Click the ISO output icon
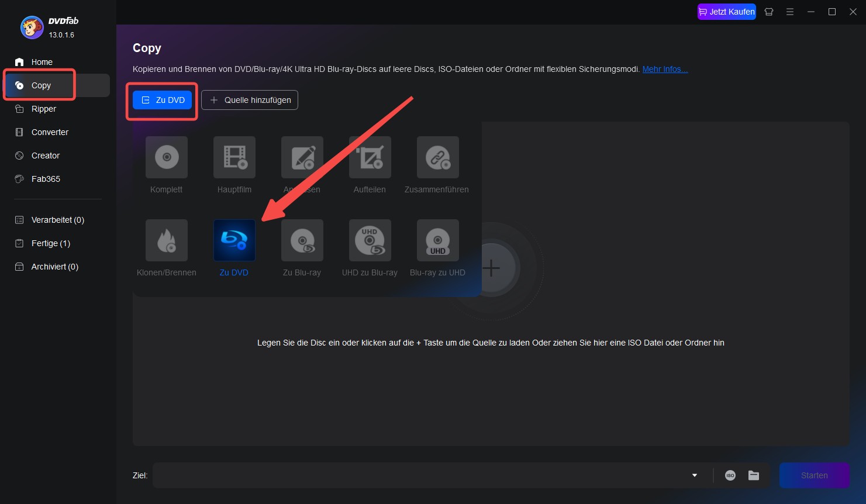 pyautogui.click(x=730, y=475)
